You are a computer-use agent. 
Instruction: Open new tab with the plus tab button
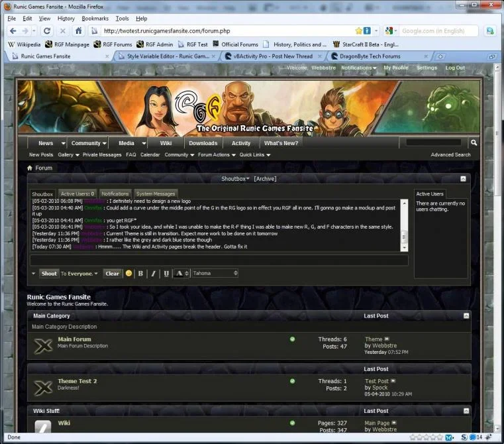pyautogui.click(x=440, y=56)
